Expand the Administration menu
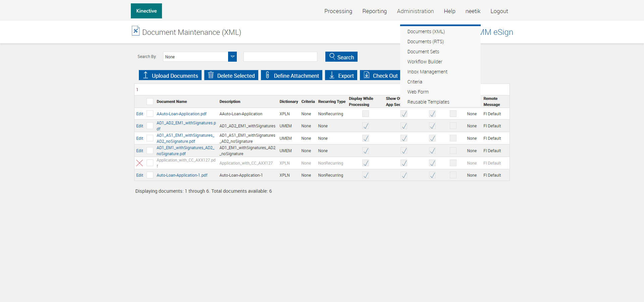 [415, 11]
